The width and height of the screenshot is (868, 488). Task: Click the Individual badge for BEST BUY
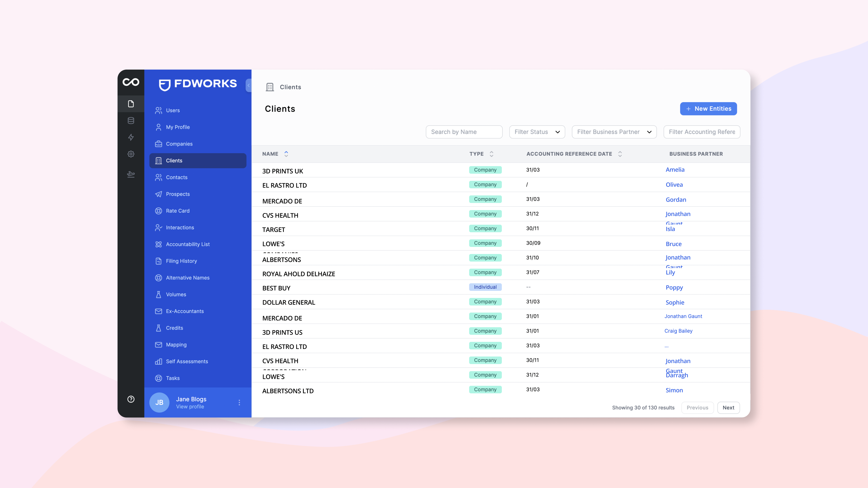485,287
